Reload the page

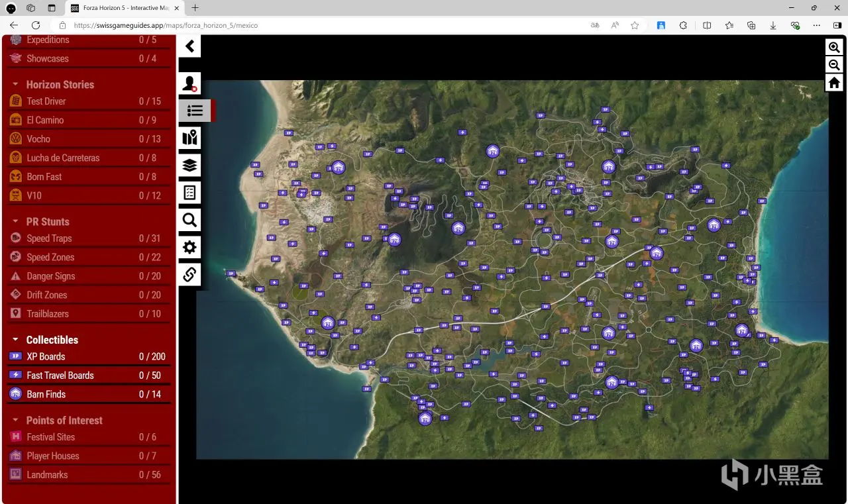coord(36,25)
